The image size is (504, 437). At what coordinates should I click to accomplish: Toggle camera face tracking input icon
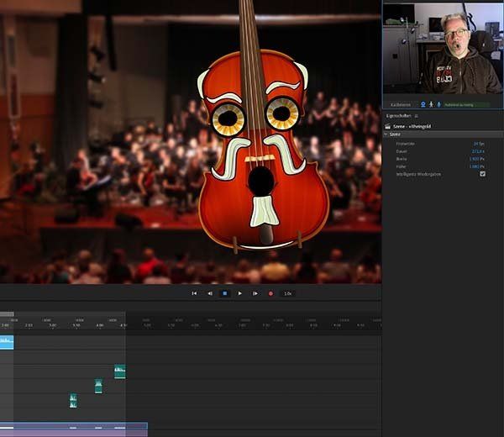(422, 104)
